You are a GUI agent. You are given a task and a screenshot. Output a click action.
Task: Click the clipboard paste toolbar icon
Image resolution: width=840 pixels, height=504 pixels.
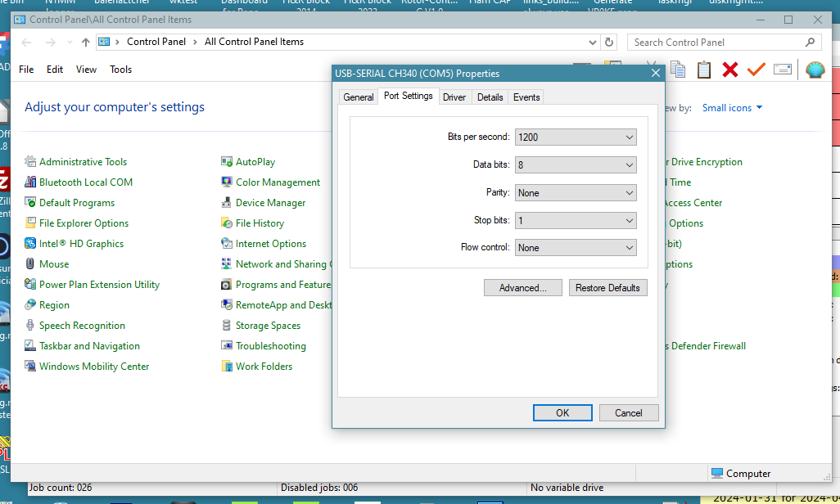coord(704,70)
